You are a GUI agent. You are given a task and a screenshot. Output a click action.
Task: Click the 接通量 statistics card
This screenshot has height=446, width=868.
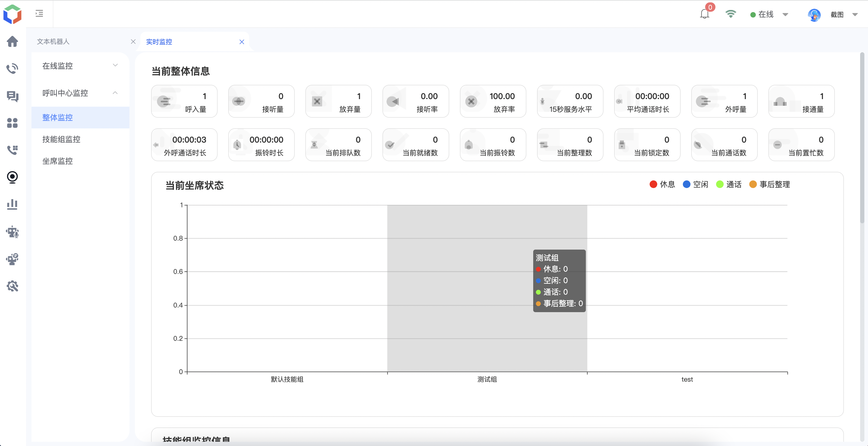(x=801, y=101)
